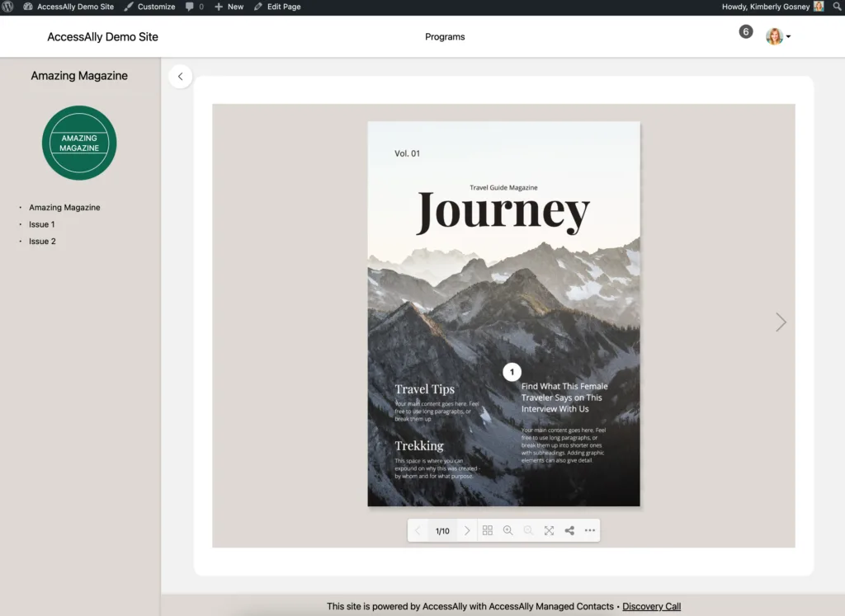845x616 pixels.
Task: Click the zoom out magnifier icon
Action: point(528,530)
